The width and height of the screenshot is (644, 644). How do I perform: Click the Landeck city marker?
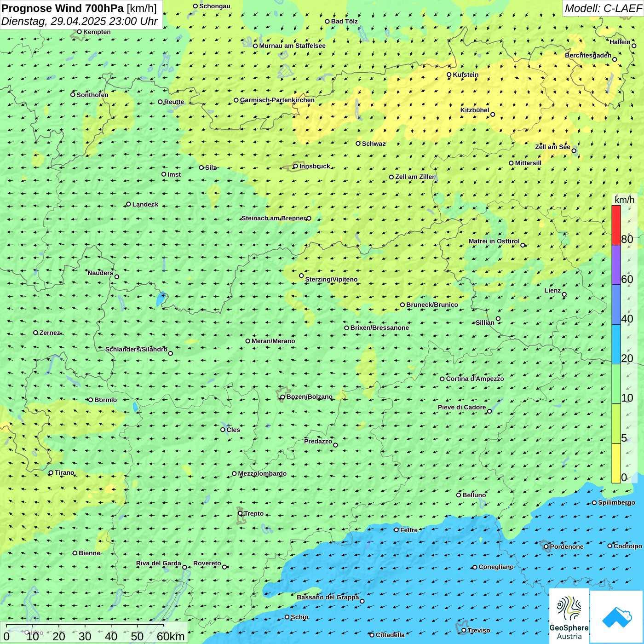(128, 204)
